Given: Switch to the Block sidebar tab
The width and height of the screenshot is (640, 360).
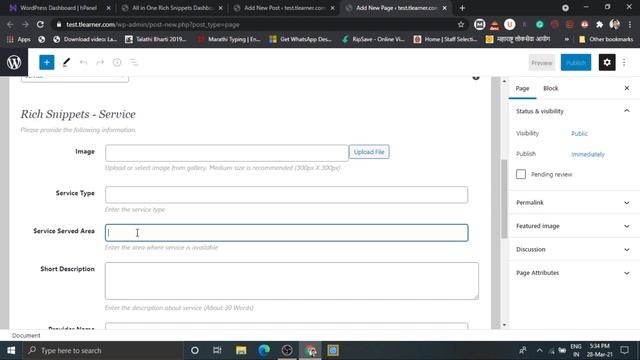Looking at the screenshot, I should tap(550, 88).
